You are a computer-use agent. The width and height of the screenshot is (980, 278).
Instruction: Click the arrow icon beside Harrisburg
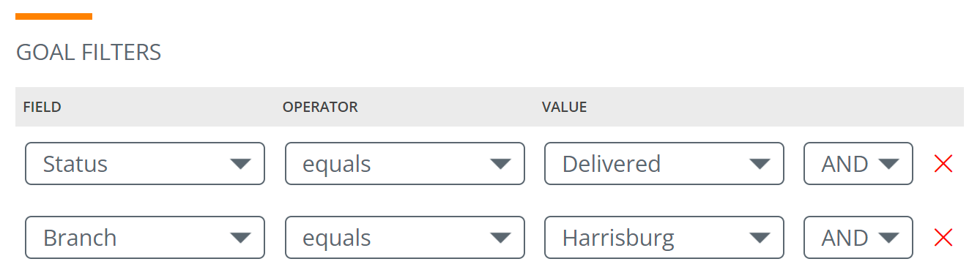pos(760,238)
